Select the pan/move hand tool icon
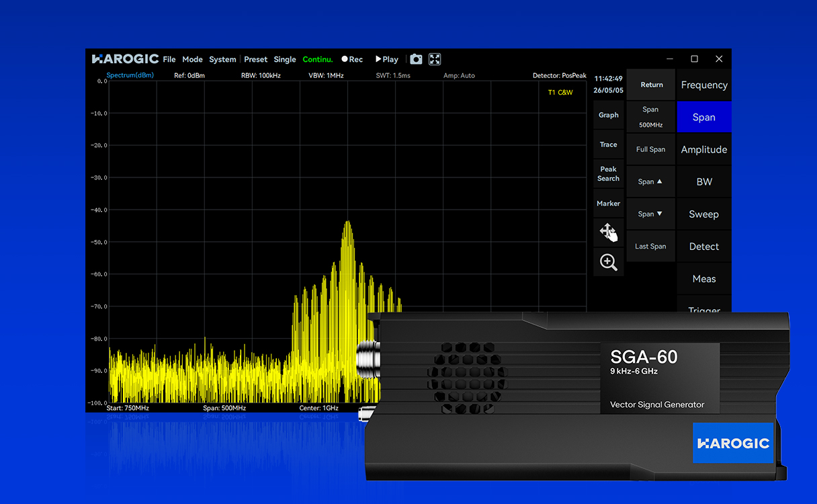Screen dimensions: 817x504 point(609,233)
